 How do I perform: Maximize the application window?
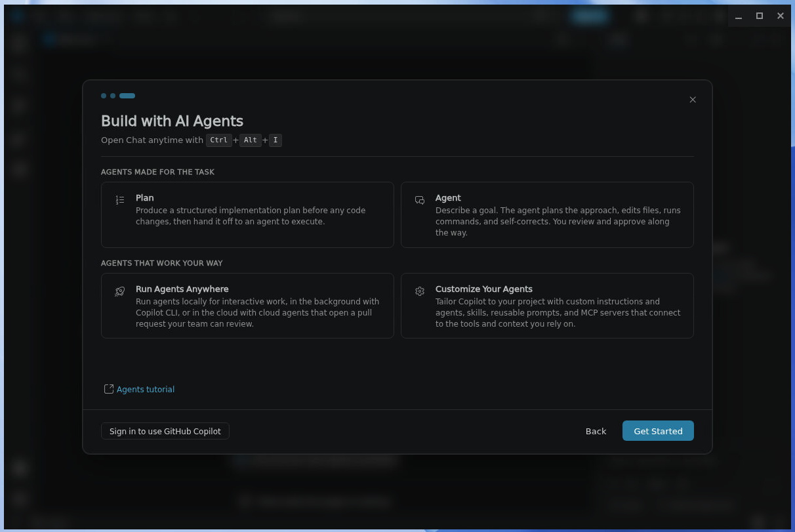coord(760,16)
